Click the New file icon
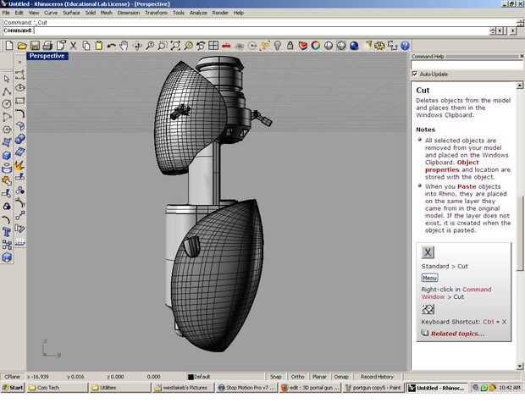Viewport: 525px width, 420px height. click(9, 46)
